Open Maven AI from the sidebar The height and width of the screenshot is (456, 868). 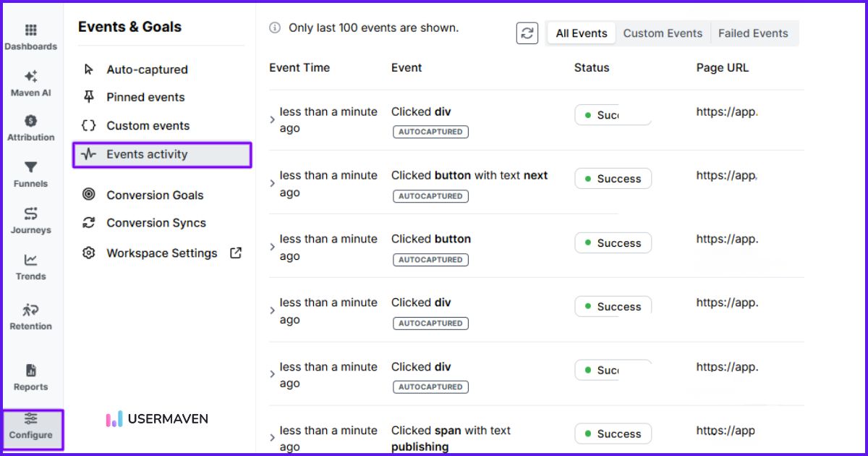point(30,77)
